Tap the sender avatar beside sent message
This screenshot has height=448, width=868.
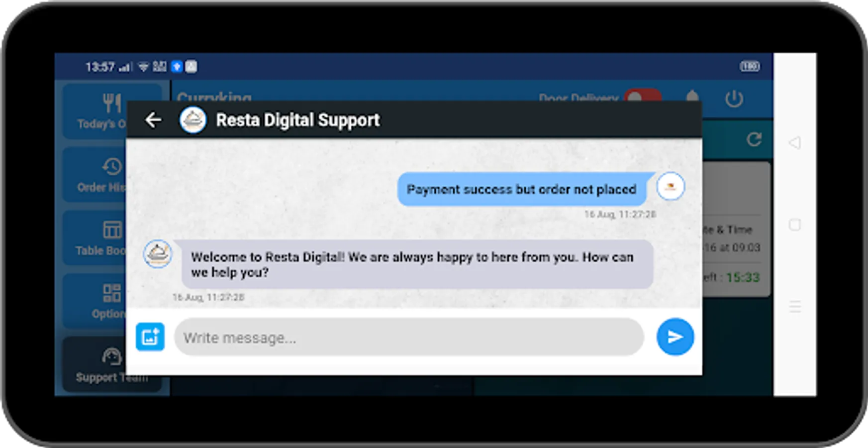pyautogui.click(x=671, y=187)
